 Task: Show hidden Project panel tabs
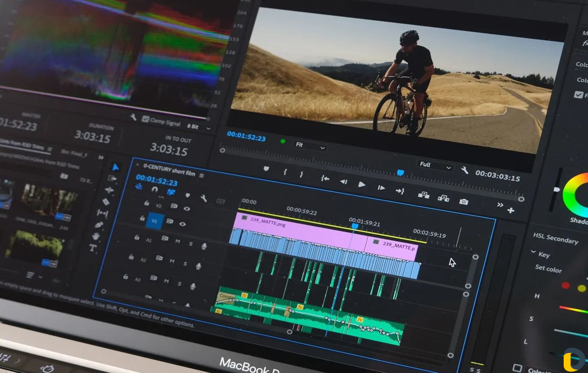pos(101,156)
